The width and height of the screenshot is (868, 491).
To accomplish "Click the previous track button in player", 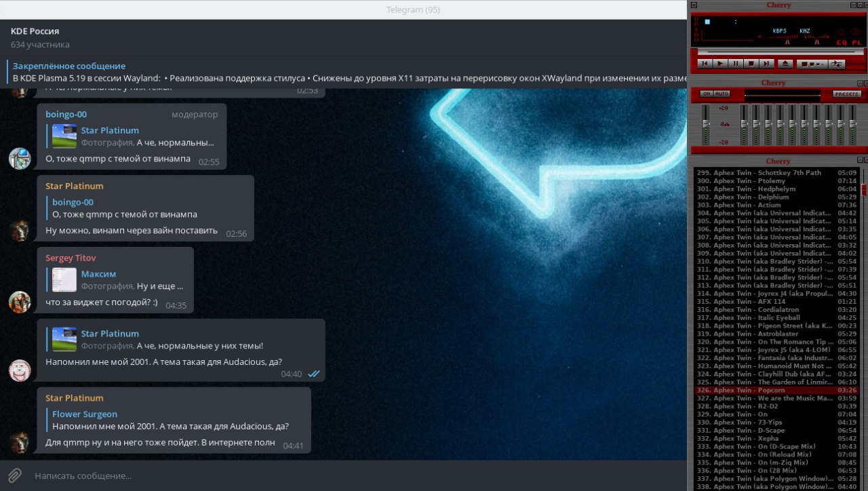I will 704,63.
